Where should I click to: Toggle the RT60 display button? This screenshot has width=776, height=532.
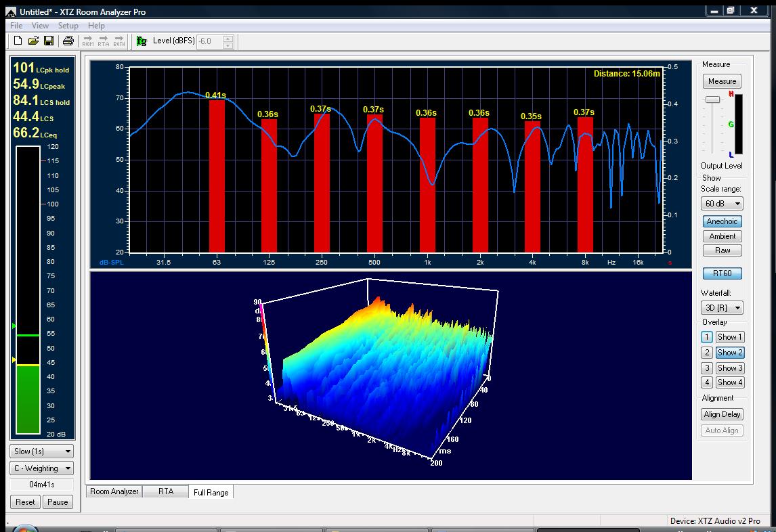tap(722, 273)
